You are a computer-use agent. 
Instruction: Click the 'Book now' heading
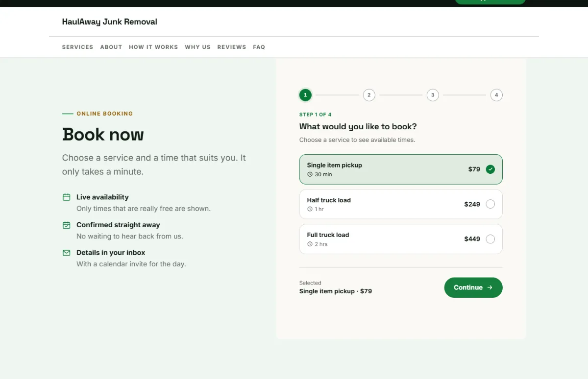103,134
